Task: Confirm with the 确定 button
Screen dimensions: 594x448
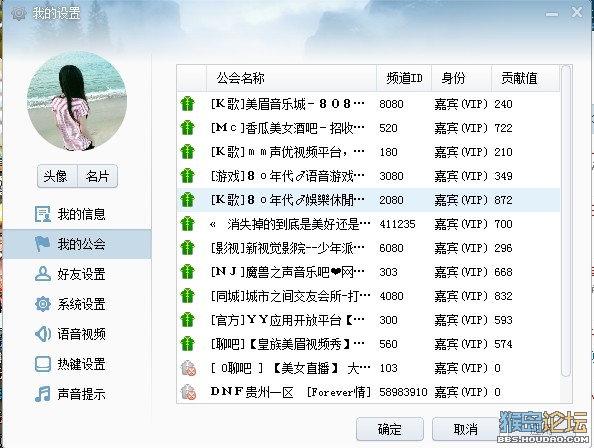Action: click(389, 429)
